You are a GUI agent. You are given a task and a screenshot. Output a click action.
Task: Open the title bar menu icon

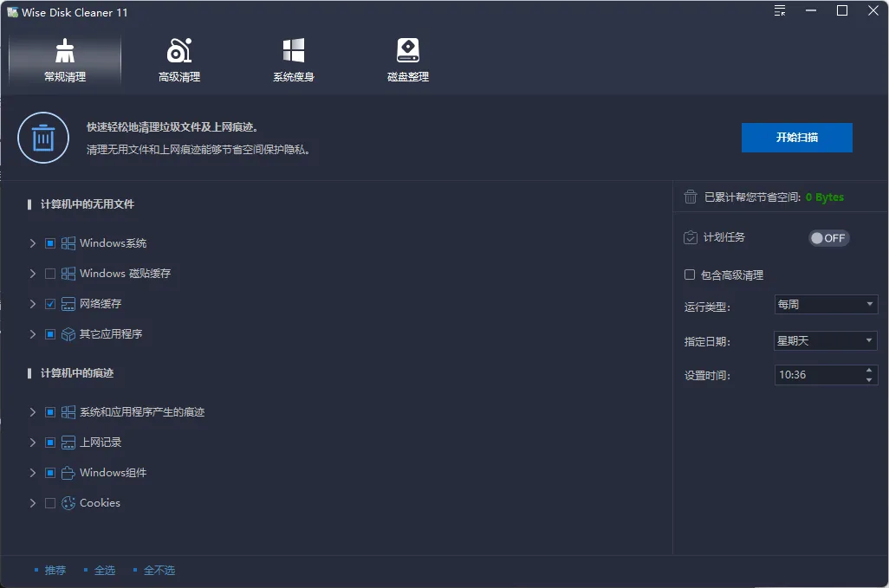[780, 10]
